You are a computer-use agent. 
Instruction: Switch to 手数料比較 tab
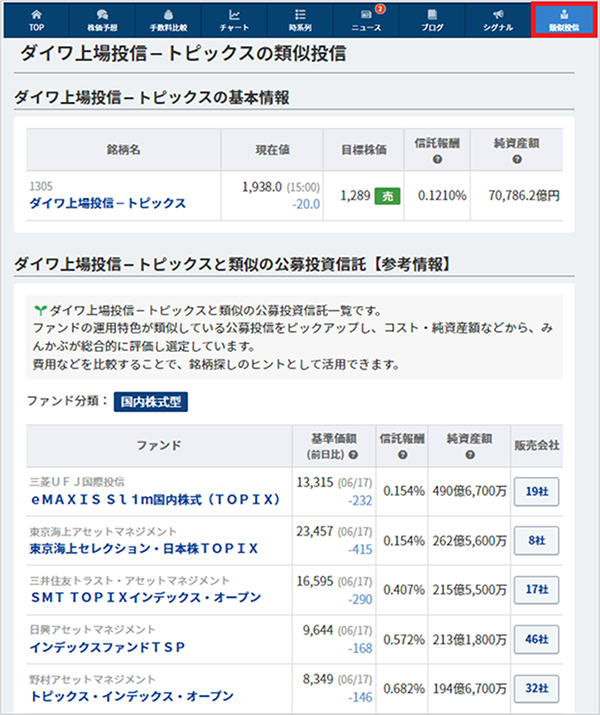click(168, 21)
